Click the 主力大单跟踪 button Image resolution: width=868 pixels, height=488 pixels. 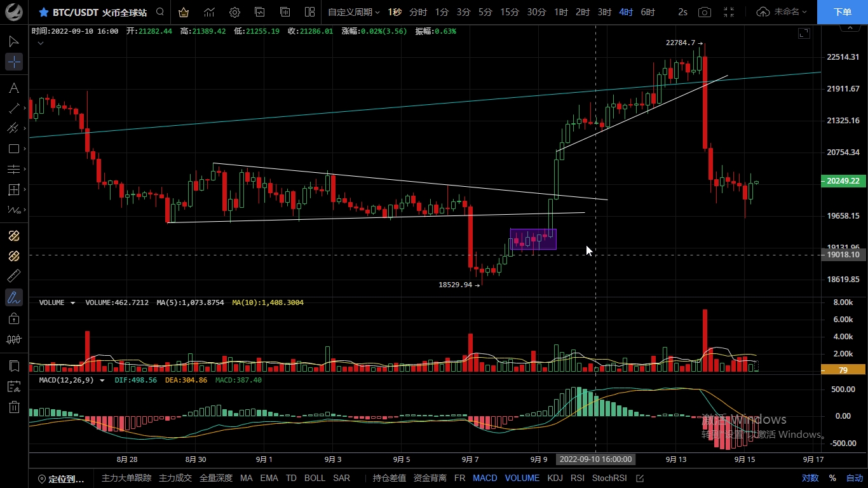click(126, 478)
